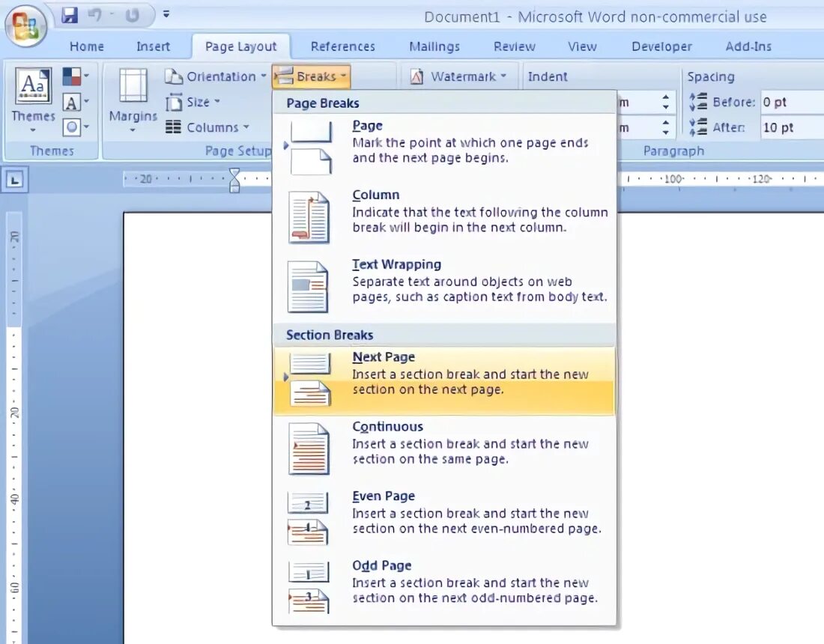The height and width of the screenshot is (644, 824).
Task: Open Theme Colors dropdown
Action: click(x=76, y=76)
